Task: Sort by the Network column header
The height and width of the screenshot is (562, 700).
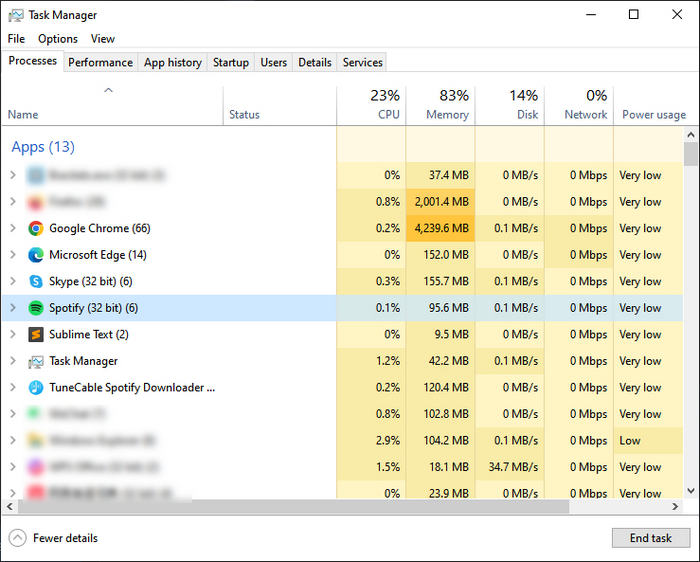Action: pos(579,105)
